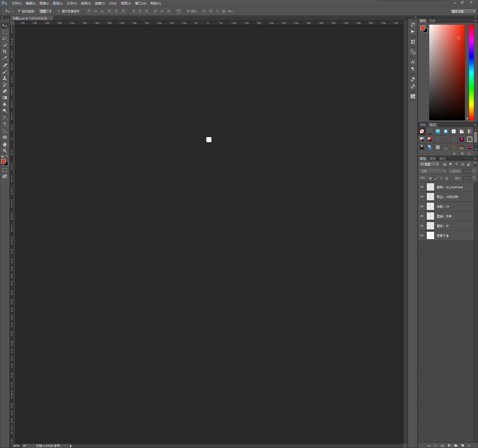Image resolution: width=478 pixels, height=448 pixels.
Task: Select the Clone Stamp tool
Action: pyautogui.click(x=5, y=78)
